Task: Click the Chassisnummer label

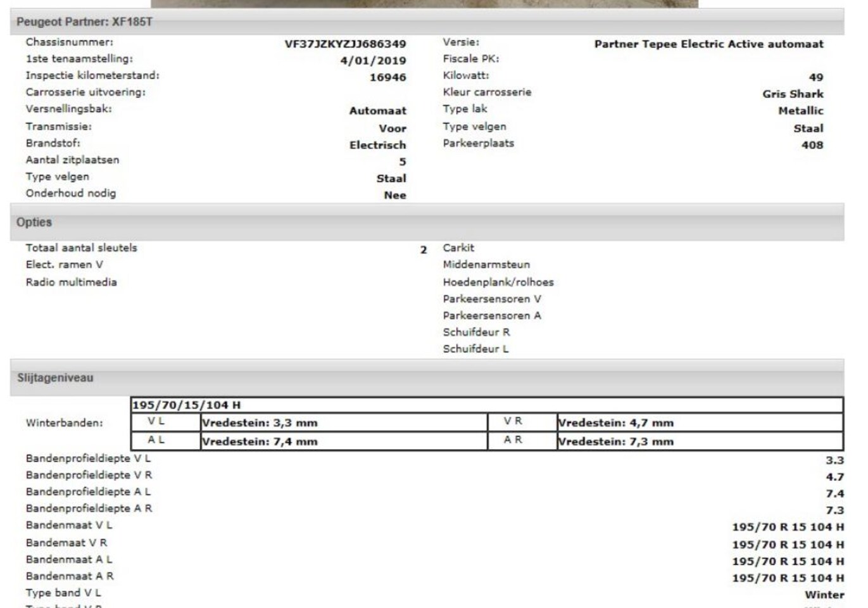Action: [70, 42]
